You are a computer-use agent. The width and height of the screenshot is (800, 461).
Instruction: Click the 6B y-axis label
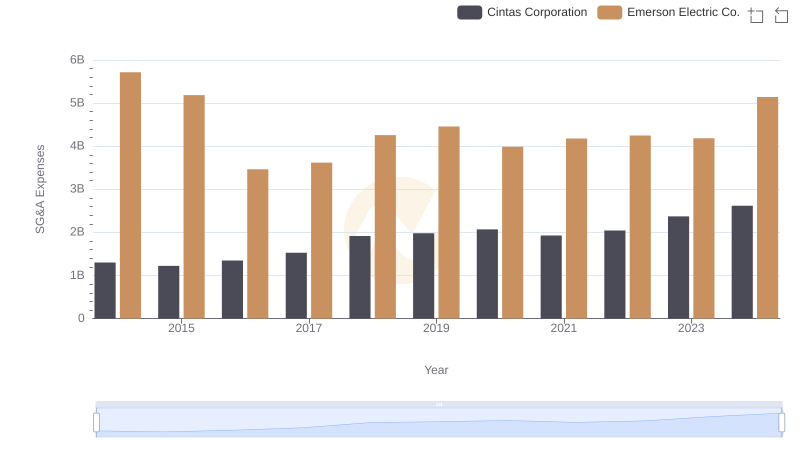77,60
